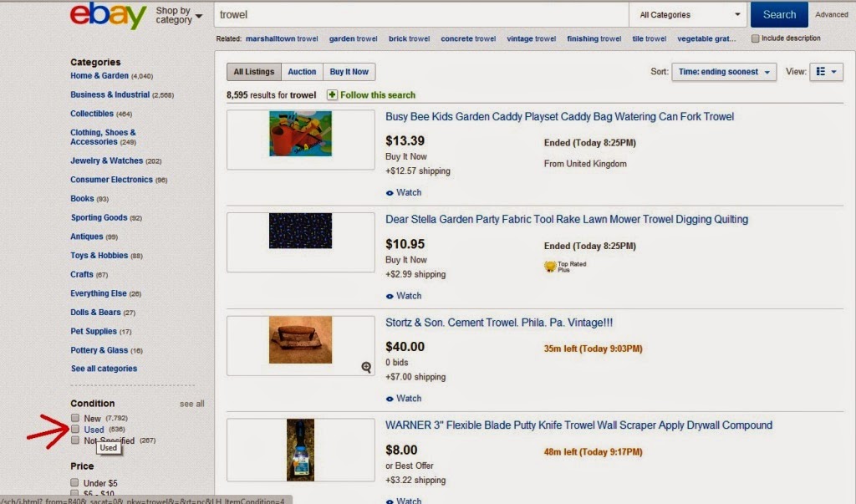Open the Pottery & Glass category
856x504 pixels.
(99, 350)
